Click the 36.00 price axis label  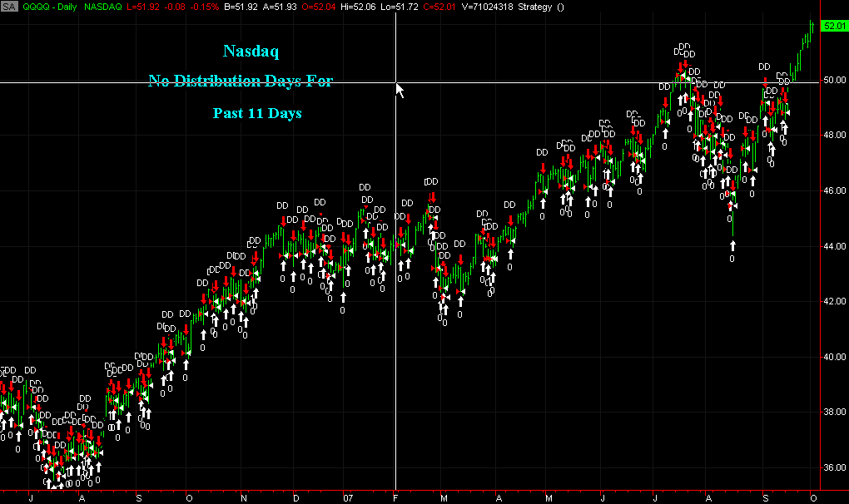tap(834, 467)
